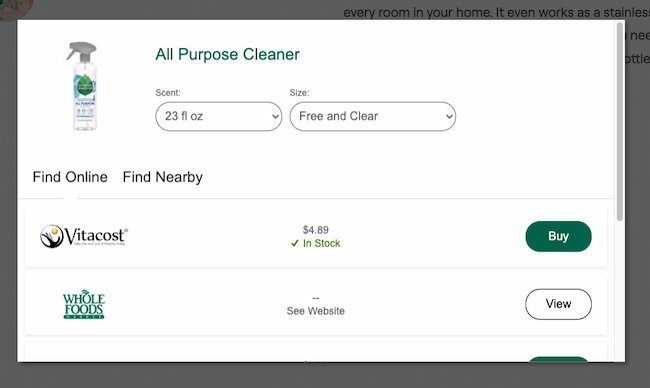Click the Vitacost logo
Screen dimensions: 650x388
tap(84, 236)
